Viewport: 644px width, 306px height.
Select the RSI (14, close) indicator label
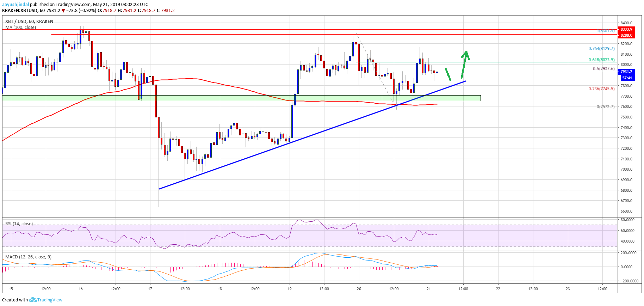[19, 224]
